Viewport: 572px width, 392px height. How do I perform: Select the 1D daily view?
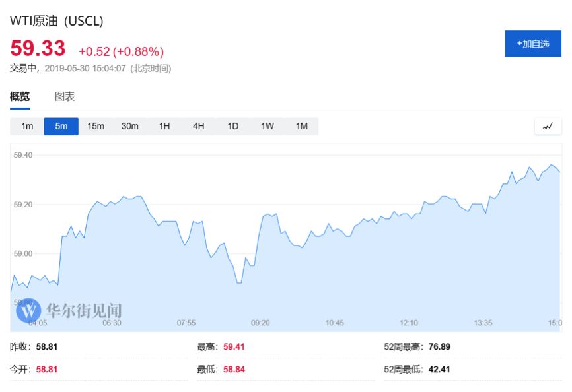(x=232, y=126)
